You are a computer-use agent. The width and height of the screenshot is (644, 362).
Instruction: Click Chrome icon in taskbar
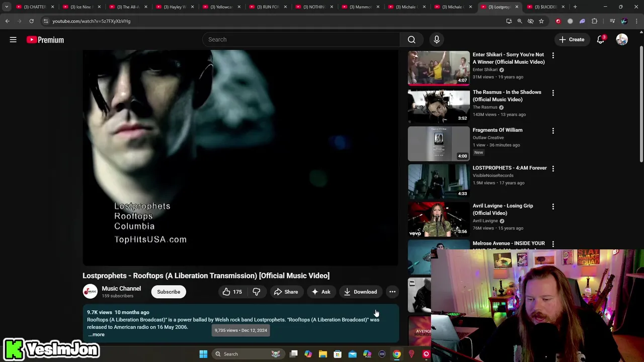point(396,354)
